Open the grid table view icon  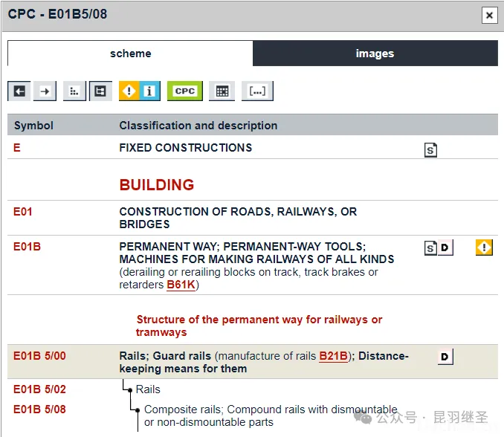click(x=221, y=91)
